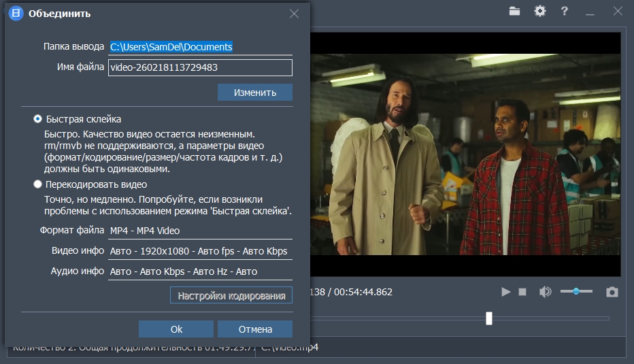Confirm merge with the Ok button
634x364 pixels.
[x=176, y=329]
